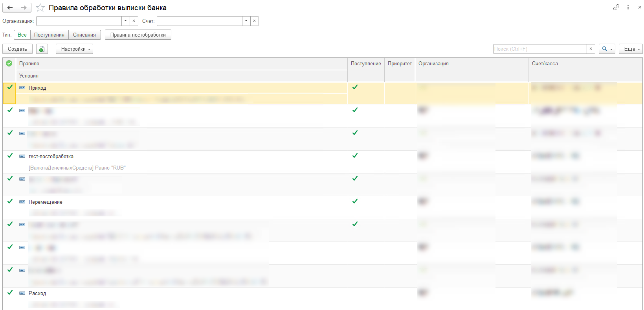Toggle the active checkmark of the тест-постобработка rule
Screen dimensions: 644x310
click(10, 156)
